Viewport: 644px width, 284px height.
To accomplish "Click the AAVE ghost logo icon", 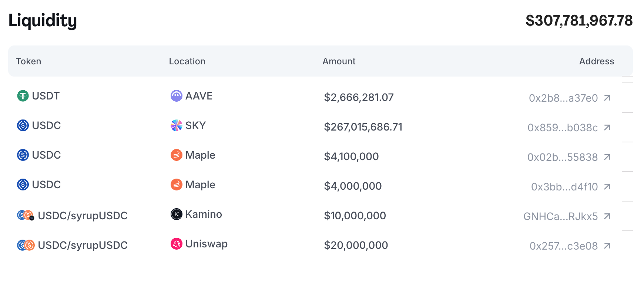I will coord(176,96).
